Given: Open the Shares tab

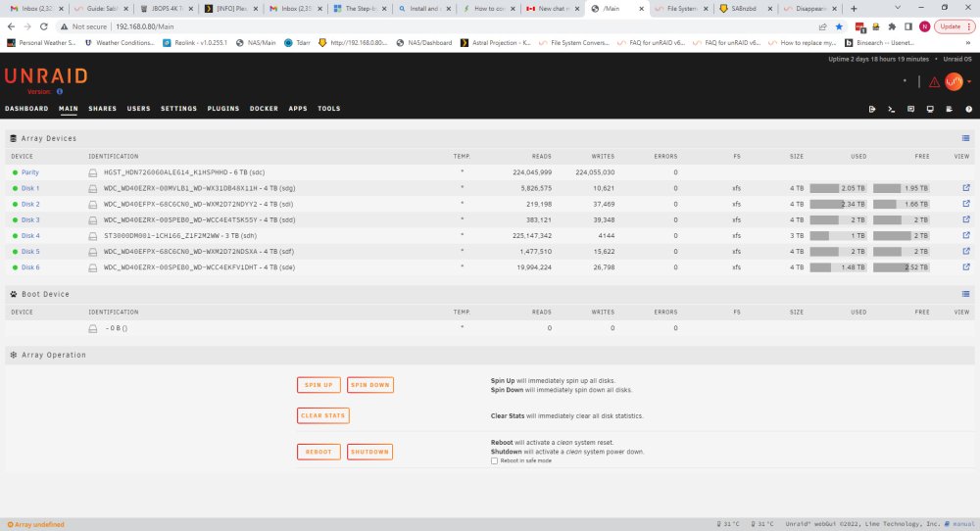Looking at the screenshot, I should (103, 109).
